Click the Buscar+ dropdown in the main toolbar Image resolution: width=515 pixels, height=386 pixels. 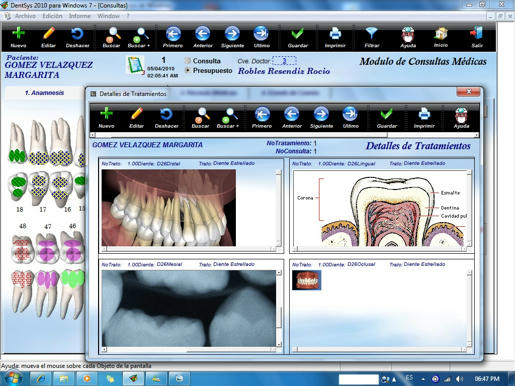tap(139, 37)
